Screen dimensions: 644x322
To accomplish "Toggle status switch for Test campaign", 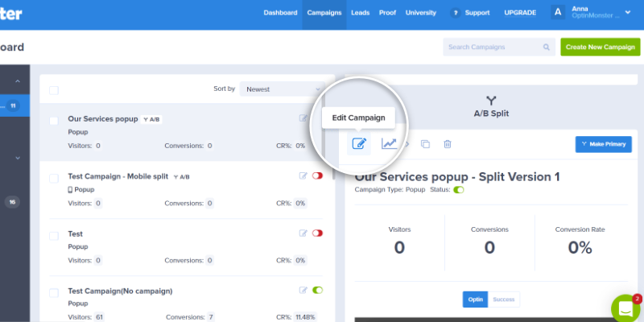I will point(317,233).
